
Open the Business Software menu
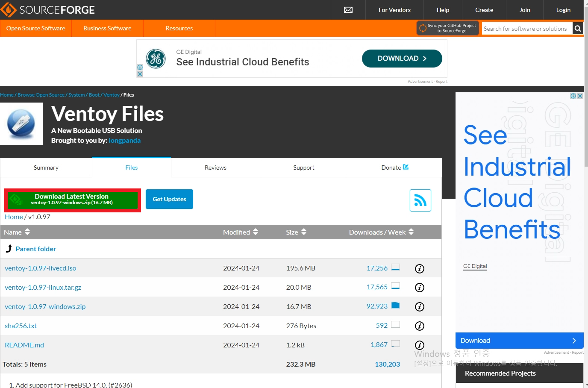click(107, 28)
